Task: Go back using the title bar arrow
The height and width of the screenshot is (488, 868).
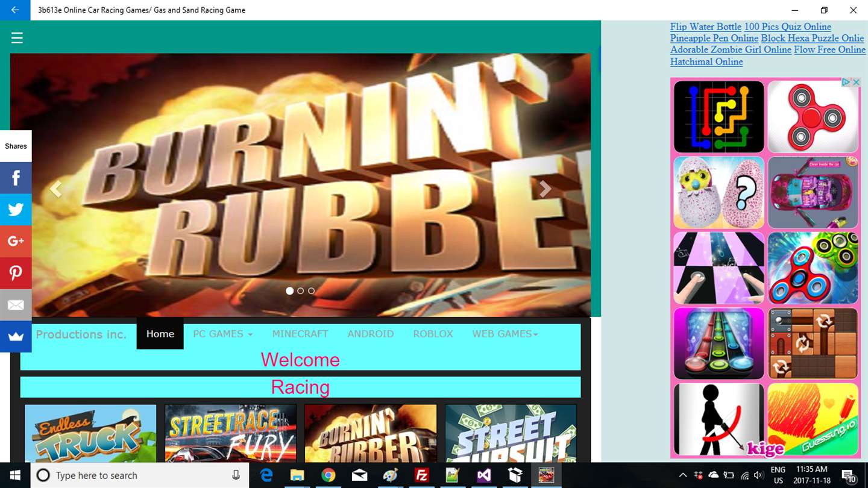Action: tap(15, 10)
